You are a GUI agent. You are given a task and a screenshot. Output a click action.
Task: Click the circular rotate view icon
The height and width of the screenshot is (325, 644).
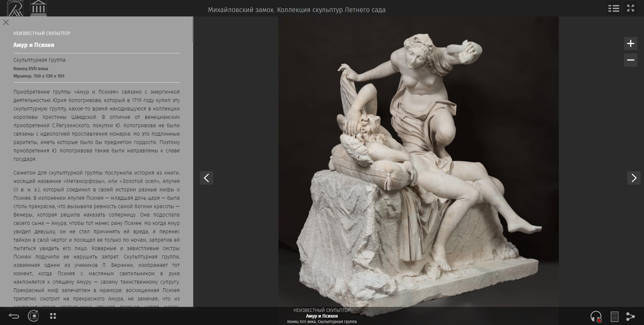(34, 316)
